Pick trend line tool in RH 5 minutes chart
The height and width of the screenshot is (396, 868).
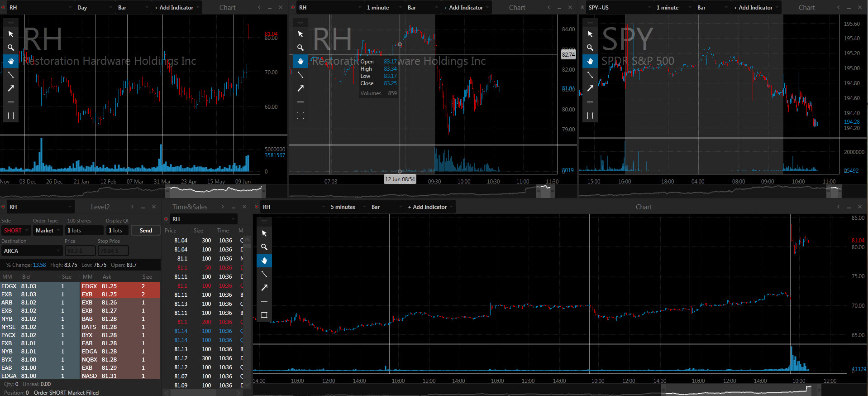point(264,274)
